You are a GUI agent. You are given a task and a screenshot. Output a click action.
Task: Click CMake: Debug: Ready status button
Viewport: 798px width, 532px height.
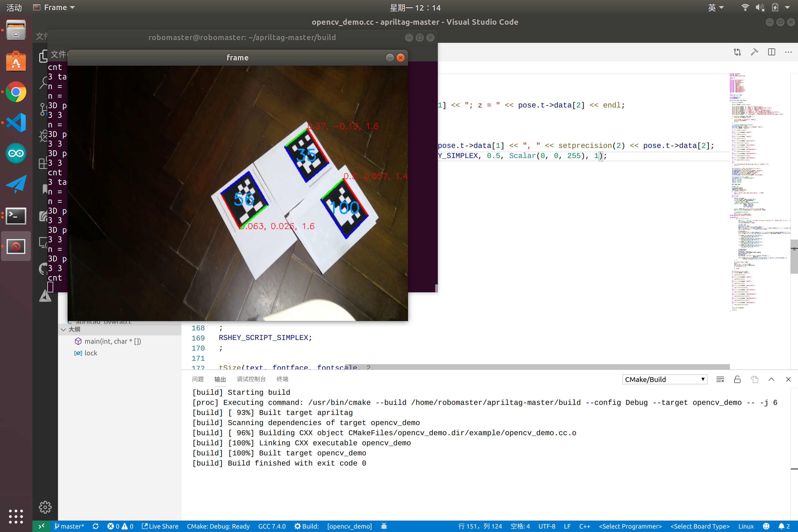[x=218, y=526]
